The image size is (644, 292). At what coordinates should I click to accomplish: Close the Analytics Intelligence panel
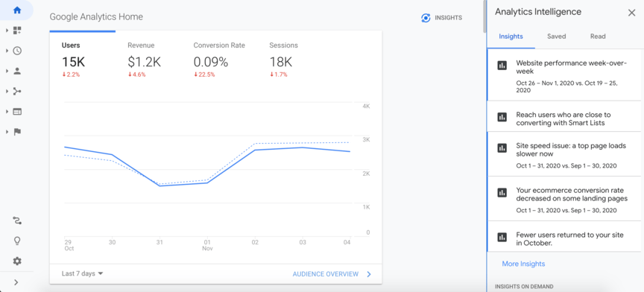[x=631, y=13]
